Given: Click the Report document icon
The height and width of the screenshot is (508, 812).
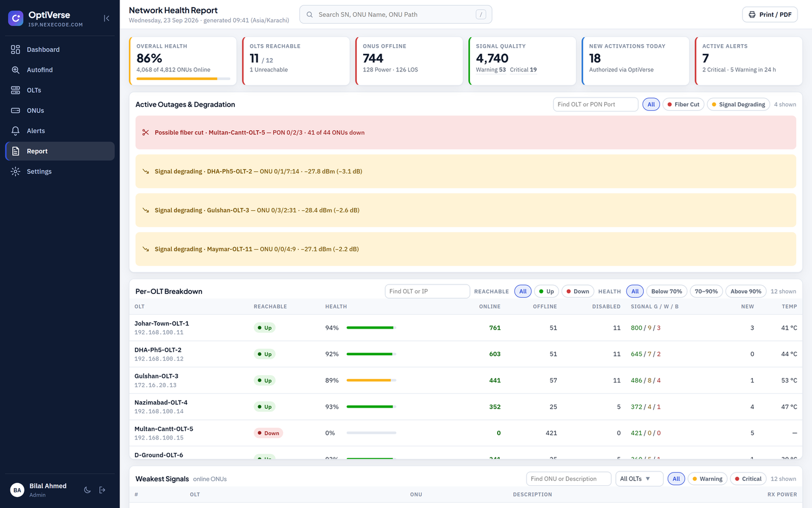Looking at the screenshot, I should pos(16,152).
